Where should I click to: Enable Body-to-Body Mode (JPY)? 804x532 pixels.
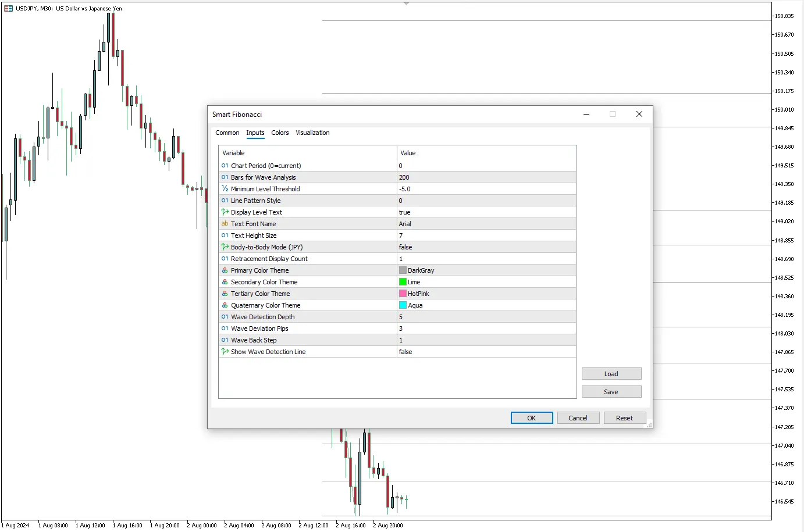(x=486, y=247)
